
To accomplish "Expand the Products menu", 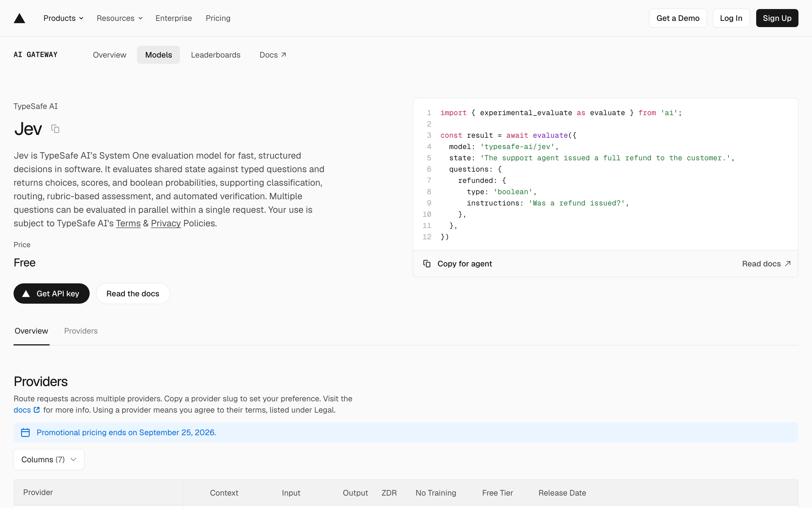I will (x=63, y=18).
